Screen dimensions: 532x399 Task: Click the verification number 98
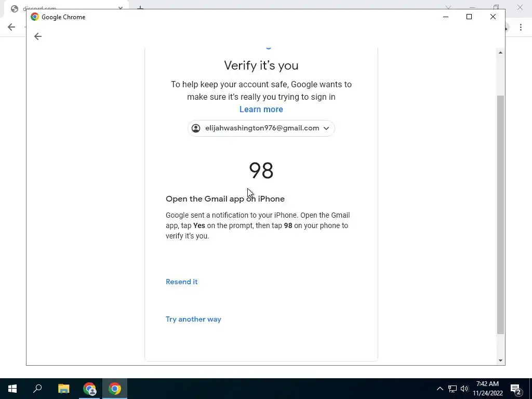click(x=261, y=170)
